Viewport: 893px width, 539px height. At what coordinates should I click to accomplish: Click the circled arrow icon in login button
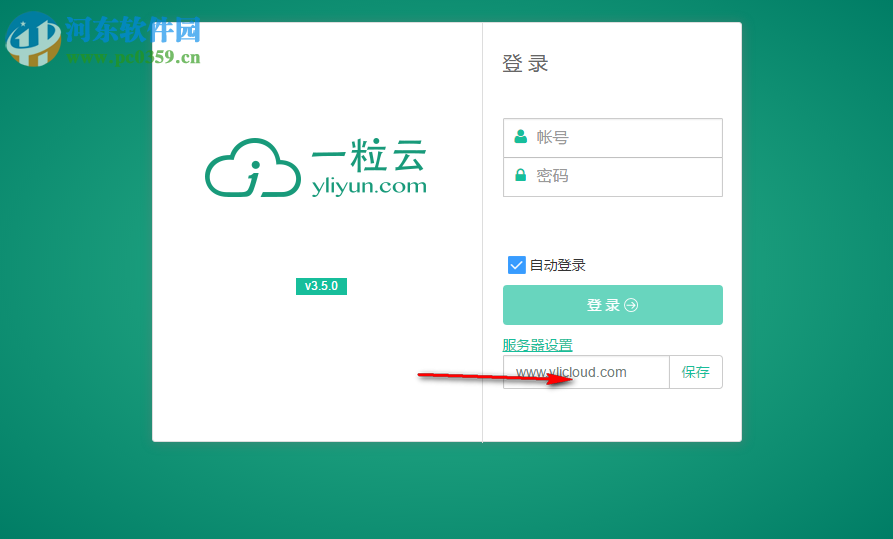[631, 305]
